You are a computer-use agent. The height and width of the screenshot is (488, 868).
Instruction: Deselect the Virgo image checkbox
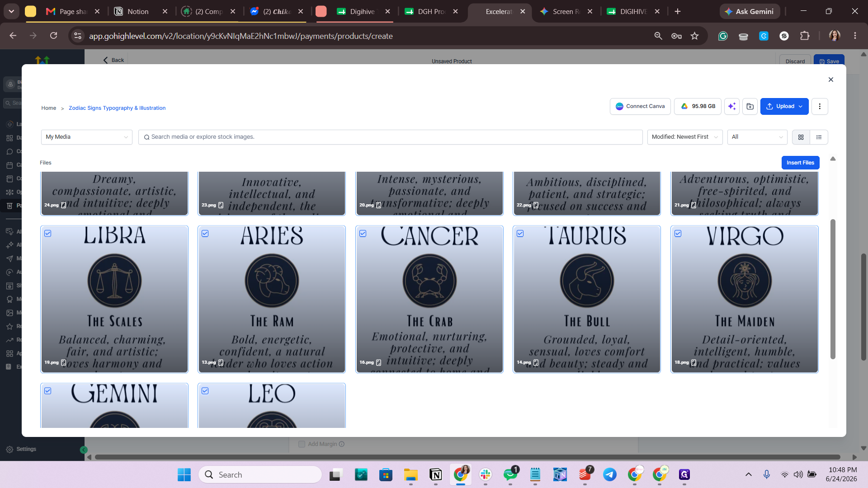click(x=678, y=234)
